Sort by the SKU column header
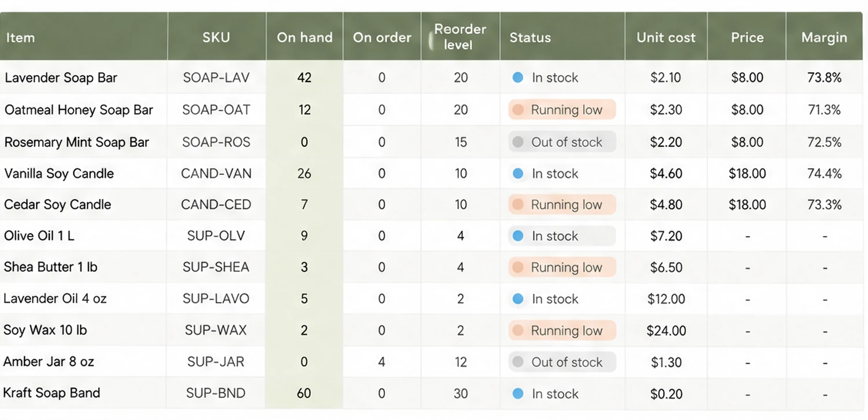Viewport: 868px width, 420px height. (x=216, y=38)
